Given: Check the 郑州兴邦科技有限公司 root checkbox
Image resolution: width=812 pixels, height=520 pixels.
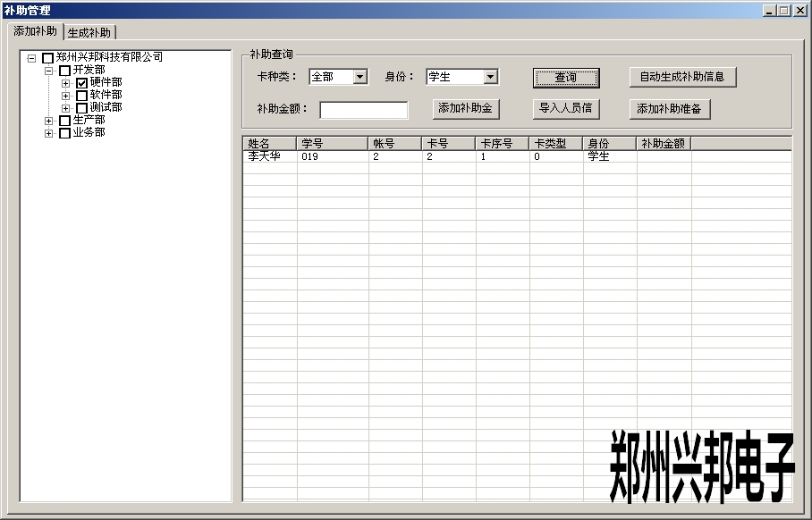Looking at the screenshot, I should (49, 58).
